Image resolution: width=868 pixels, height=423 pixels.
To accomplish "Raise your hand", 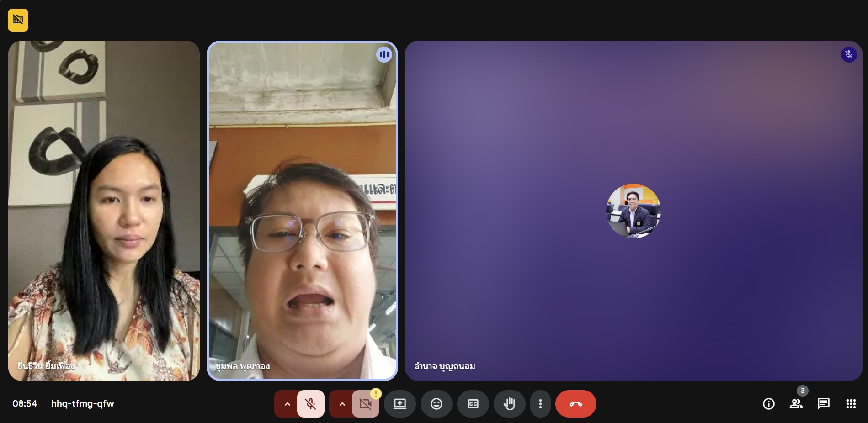I will tap(510, 404).
